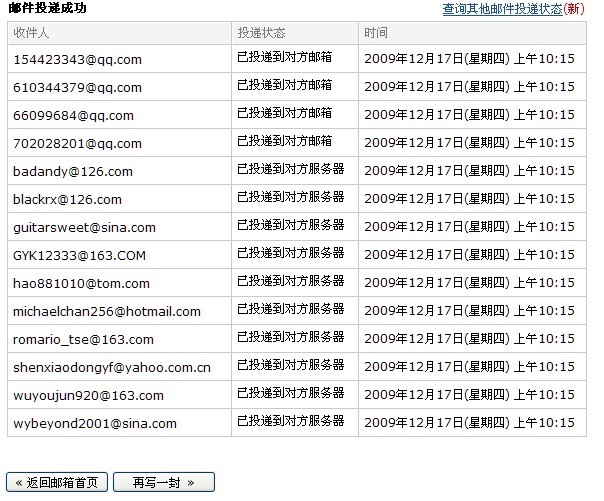This screenshot has width=604, height=501.
Task: Click email michaelchan256@hotmail.com
Action: [x=107, y=311]
